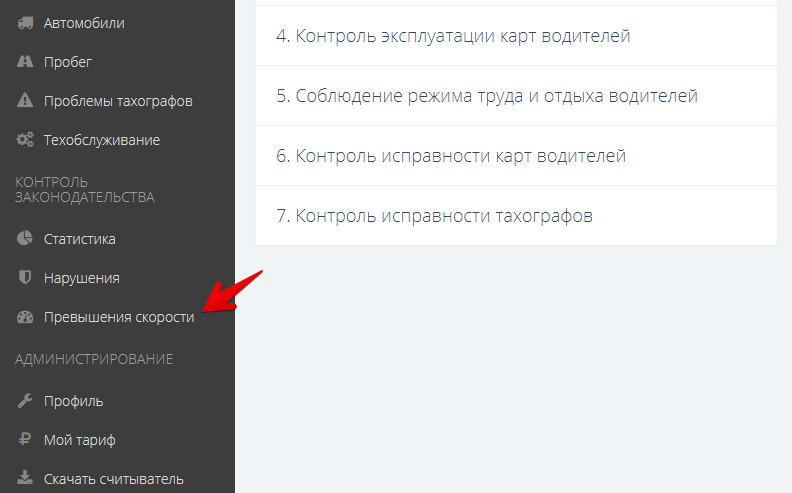Expand item 6 Контроль исправности карт водителей
The width and height of the screenshot is (792, 493).
(x=451, y=156)
